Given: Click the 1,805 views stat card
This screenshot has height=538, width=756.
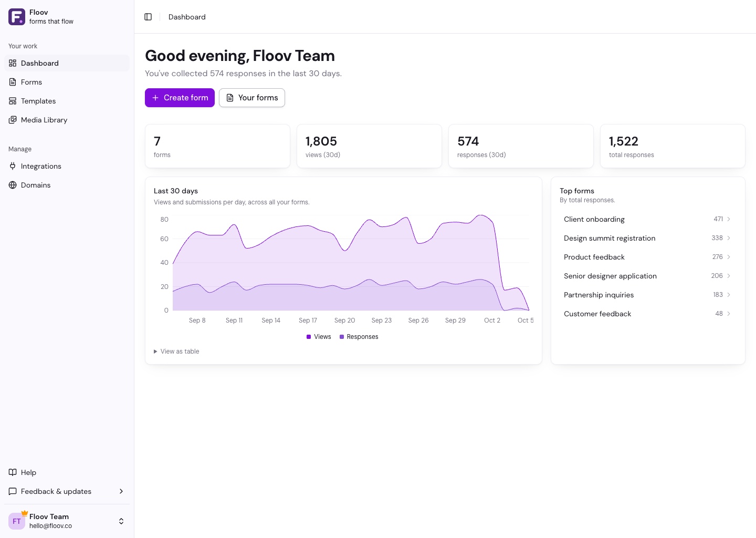Looking at the screenshot, I should tap(369, 146).
